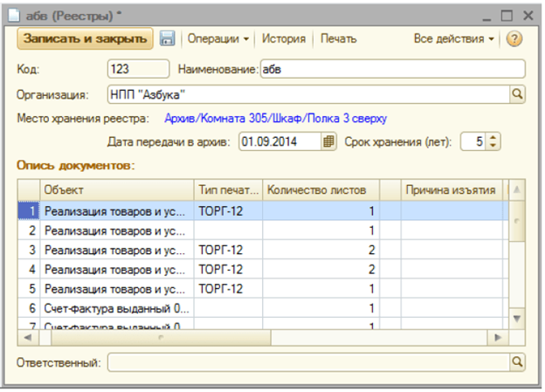Viewport: 545px width, 392px height.
Task: Open calendar picker for archive date
Action: tap(329, 141)
